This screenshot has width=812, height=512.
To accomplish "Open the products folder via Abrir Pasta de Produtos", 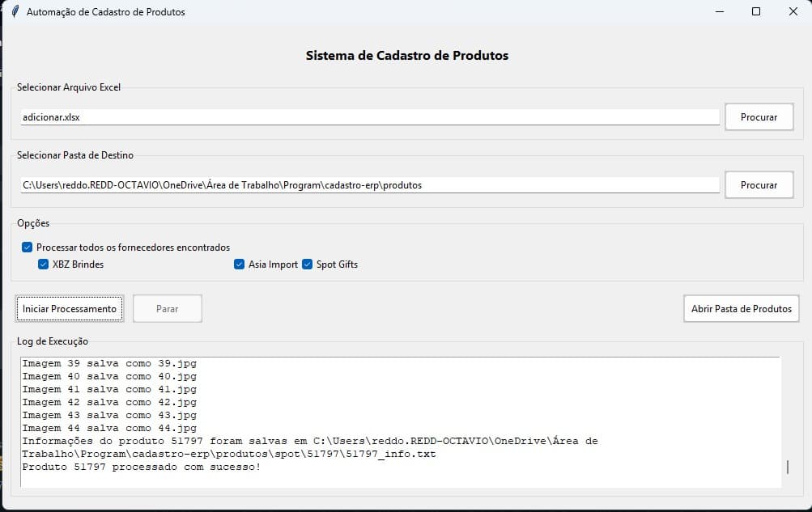I will pos(741,309).
